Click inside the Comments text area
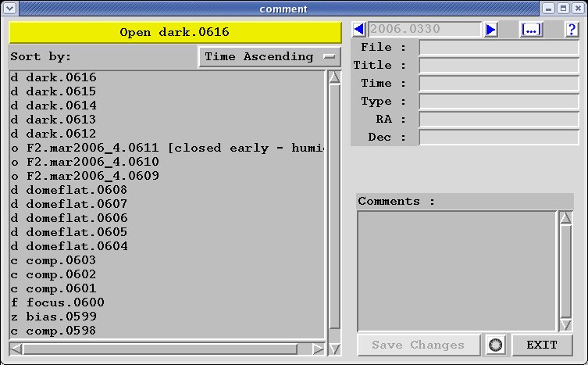 coord(457,270)
